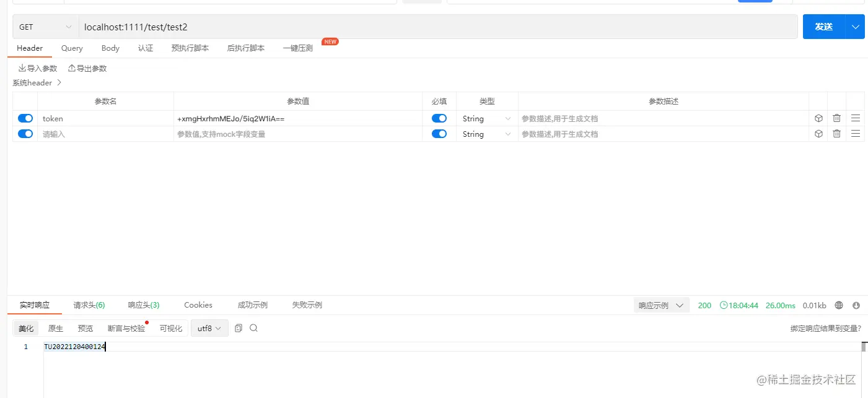Turn off 必填 required toggle for token

coord(439,118)
